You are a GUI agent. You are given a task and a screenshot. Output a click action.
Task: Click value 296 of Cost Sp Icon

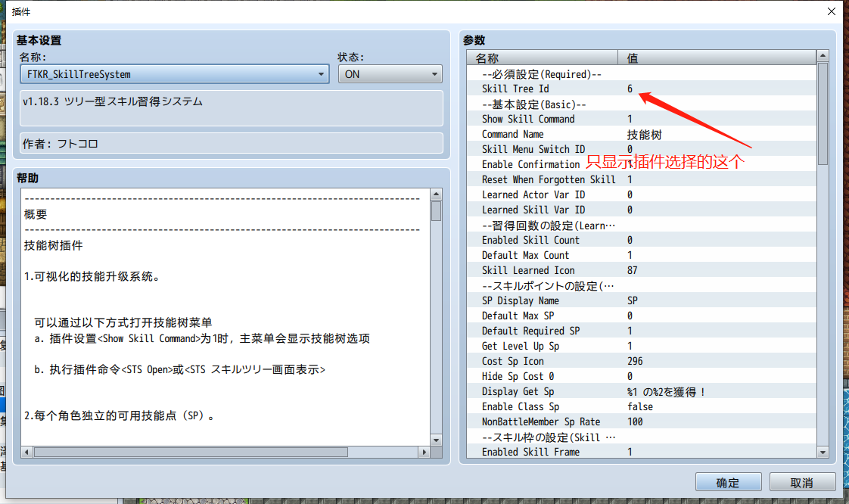635,362
